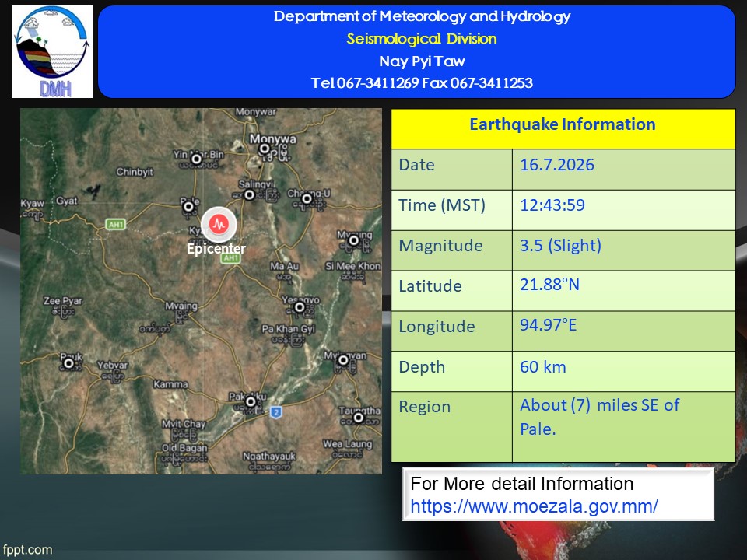Select the date value 16.7.2026
The height and width of the screenshot is (560, 747).
pyautogui.click(x=557, y=165)
